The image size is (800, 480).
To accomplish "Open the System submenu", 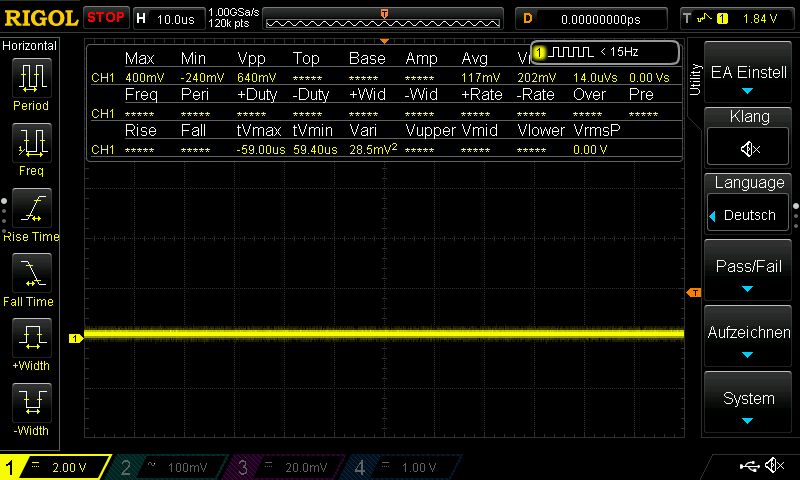I will pos(748,403).
